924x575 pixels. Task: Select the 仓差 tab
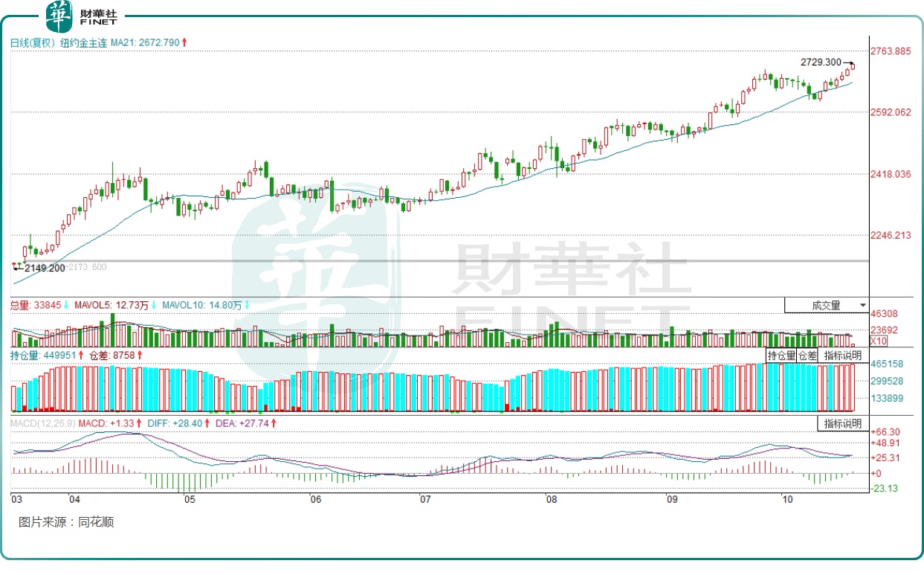pyautogui.click(x=807, y=356)
